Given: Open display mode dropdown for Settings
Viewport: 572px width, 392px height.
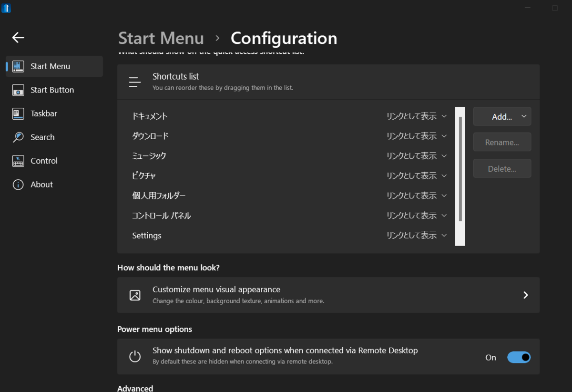Looking at the screenshot, I should (x=417, y=235).
